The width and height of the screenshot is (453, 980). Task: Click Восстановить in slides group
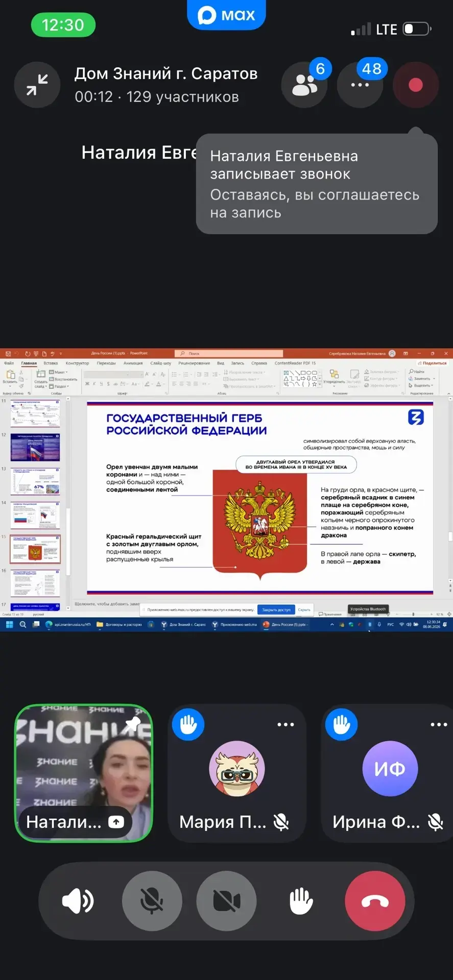pyautogui.click(x=63, y=379)
